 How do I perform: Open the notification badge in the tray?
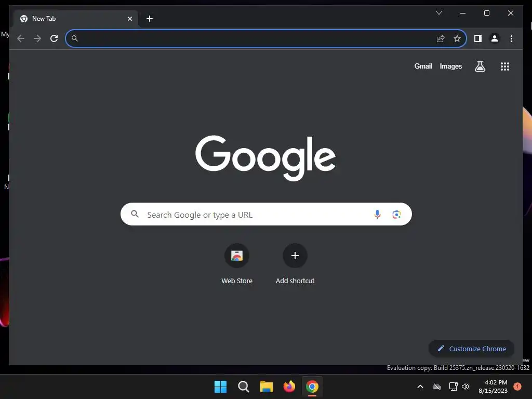pos(517,387)
